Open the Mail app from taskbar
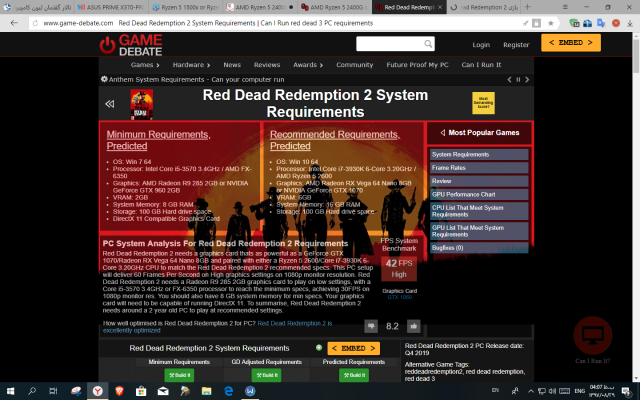This screenshot has width=640, height=400. pos(163,391)
